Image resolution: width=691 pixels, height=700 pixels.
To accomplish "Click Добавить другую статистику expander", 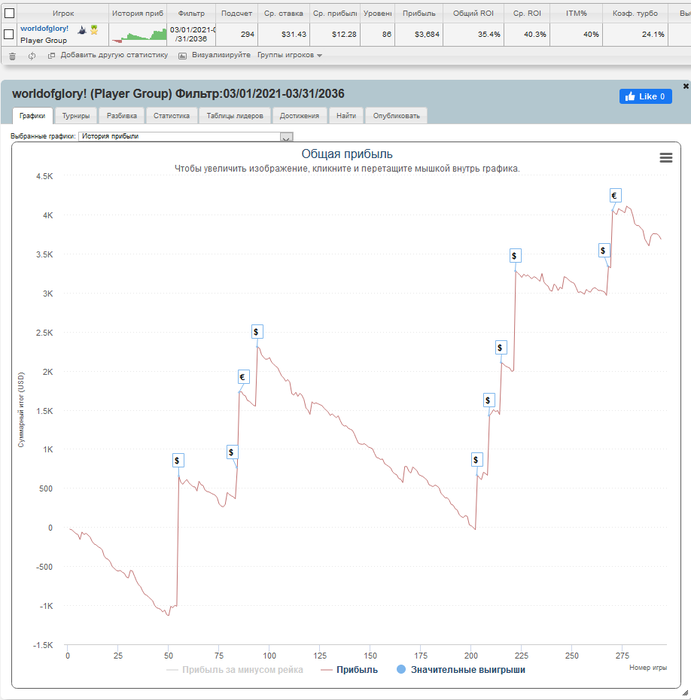I will tap(108, 55).
